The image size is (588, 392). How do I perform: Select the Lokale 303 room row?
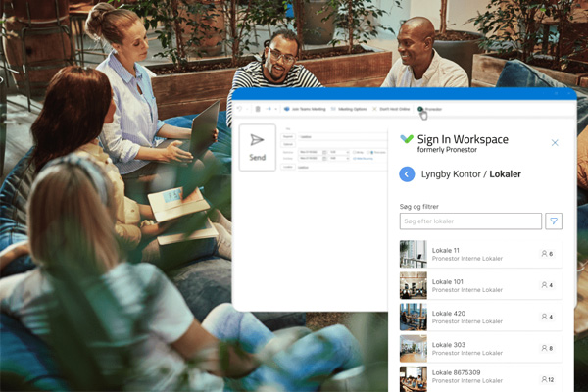click(x=481, y=349)
